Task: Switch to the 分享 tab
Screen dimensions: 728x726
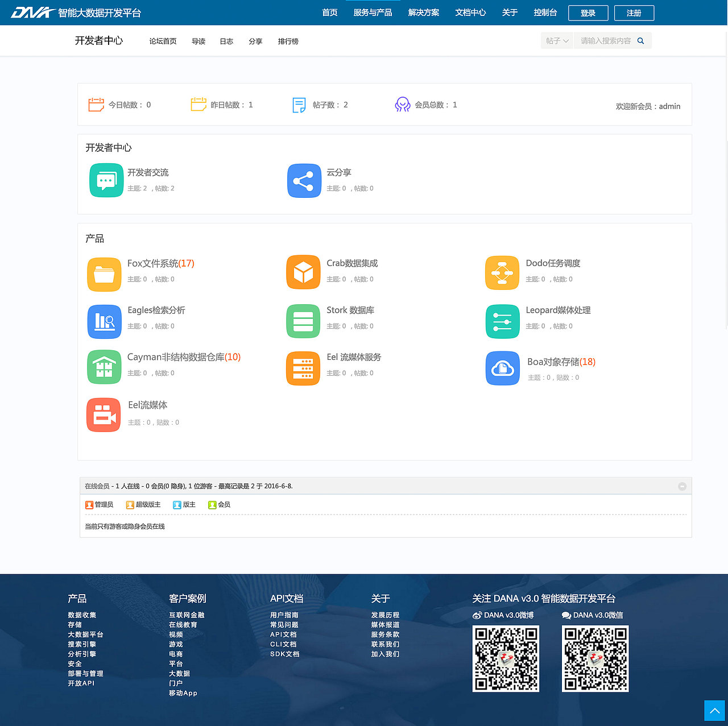Action: [255, 42]
